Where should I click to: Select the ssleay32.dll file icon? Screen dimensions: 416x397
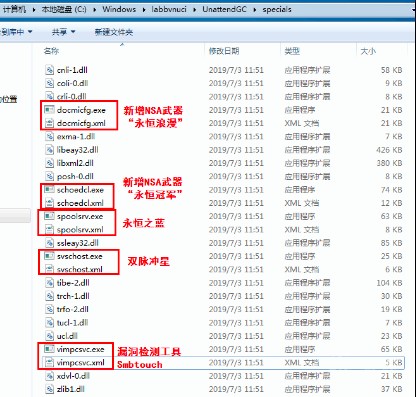click(49, 243)
